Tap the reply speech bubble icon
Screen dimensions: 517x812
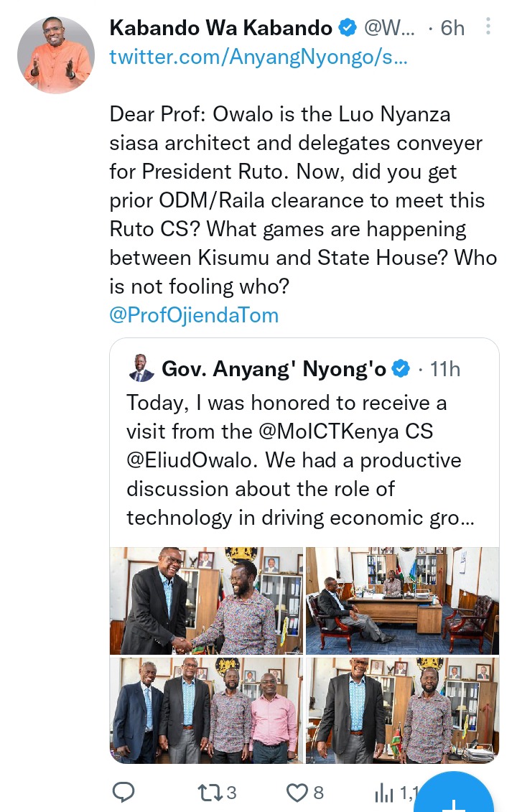(124, 793)
